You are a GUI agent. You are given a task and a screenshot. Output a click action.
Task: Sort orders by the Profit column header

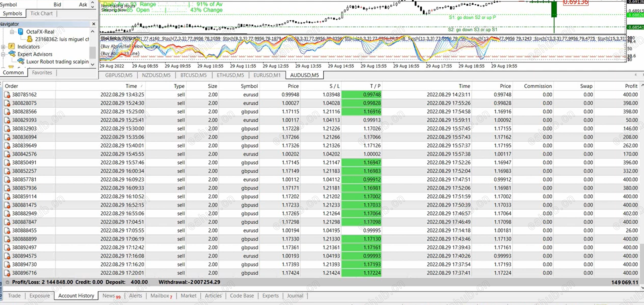pyautogui.click(x=631, y=86)
